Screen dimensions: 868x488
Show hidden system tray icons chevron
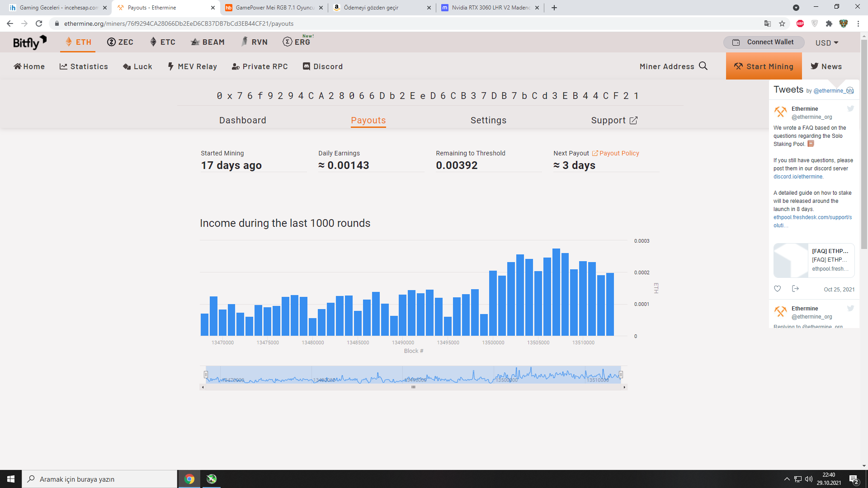[787, 479]
